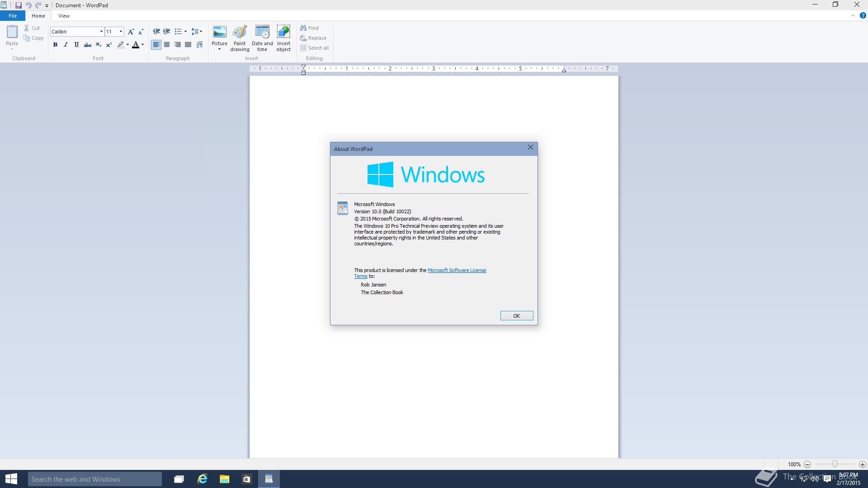Click the Redo quick access icon
The height and width of the screenshot is (488, 868).
pyautogui.click(x=38, y=5)
